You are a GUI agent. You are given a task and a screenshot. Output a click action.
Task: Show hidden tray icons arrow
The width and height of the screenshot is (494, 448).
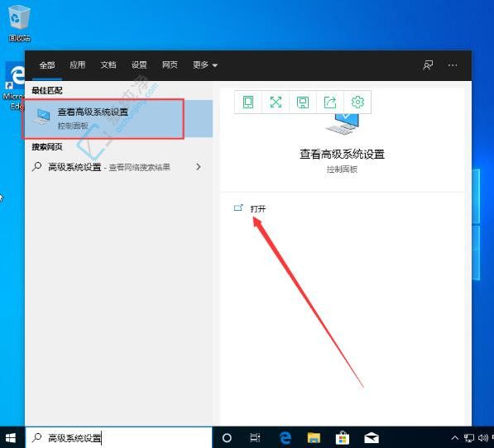pos(455,437)
